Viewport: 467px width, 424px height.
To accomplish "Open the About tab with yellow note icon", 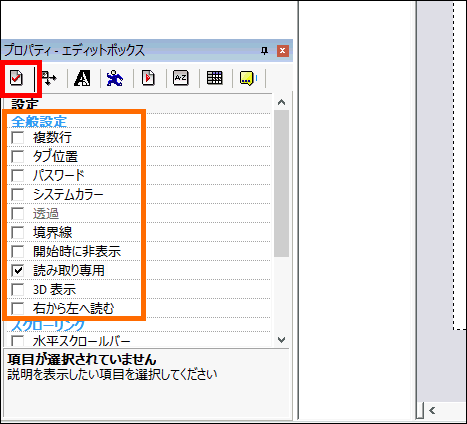I will click(247, 78).
